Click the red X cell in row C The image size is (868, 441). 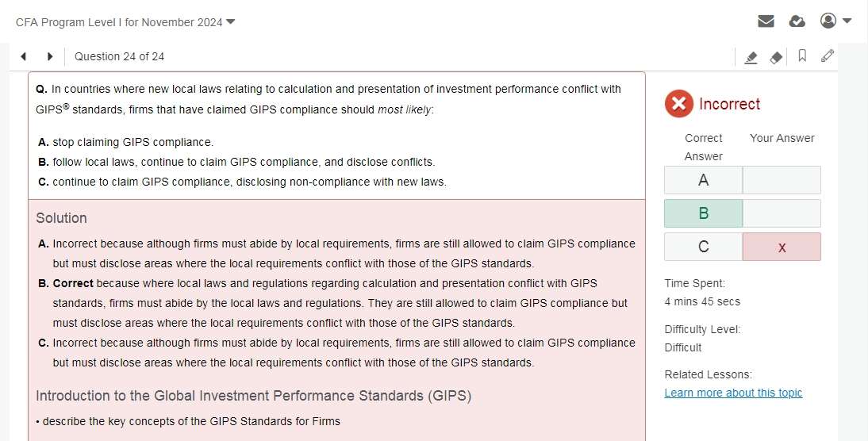[x=782, y=247]
